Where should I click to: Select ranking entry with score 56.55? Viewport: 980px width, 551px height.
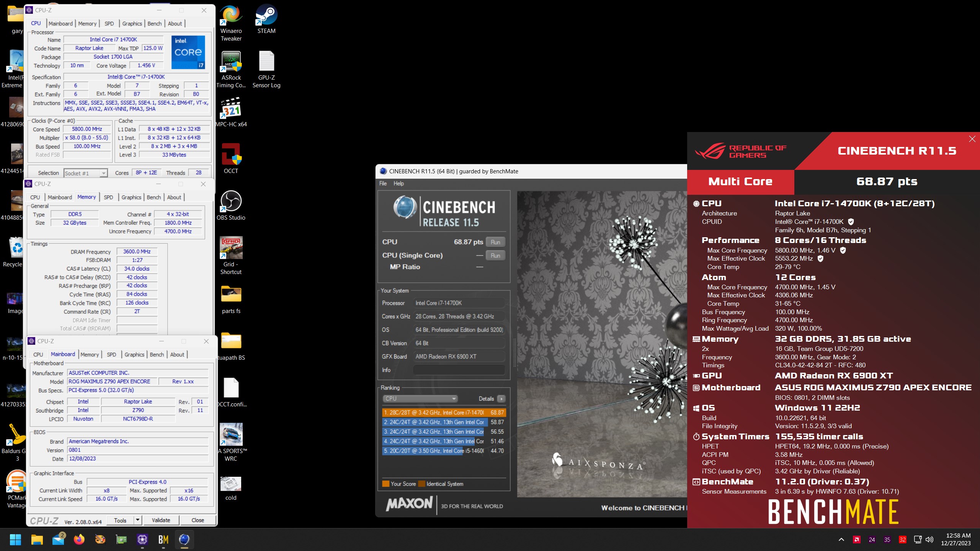pyautogui.click(x=444, y=432)
